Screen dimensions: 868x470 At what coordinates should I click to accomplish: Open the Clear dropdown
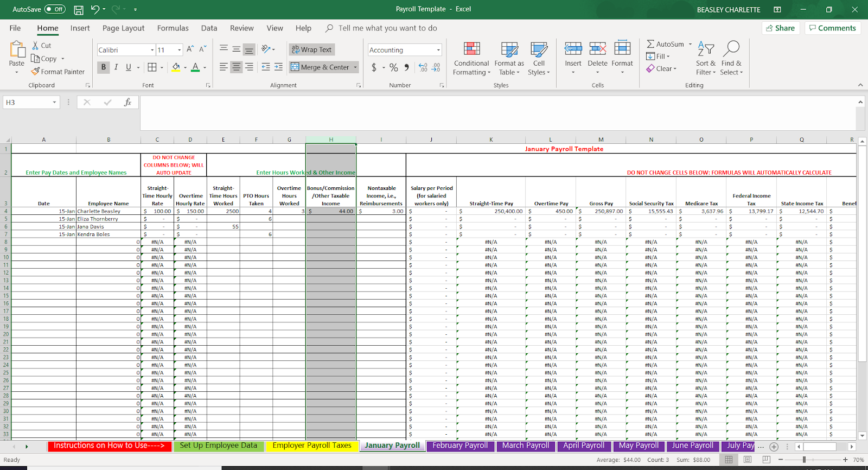[661, 68]
